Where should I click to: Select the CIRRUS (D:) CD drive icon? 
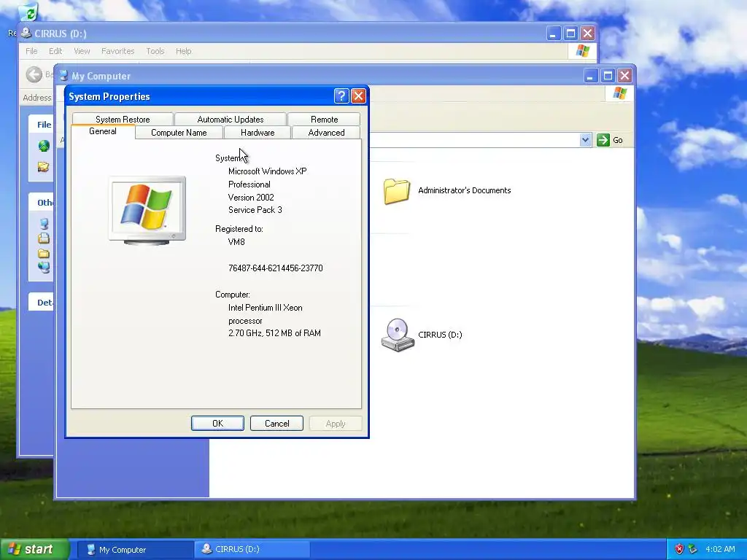398,335
